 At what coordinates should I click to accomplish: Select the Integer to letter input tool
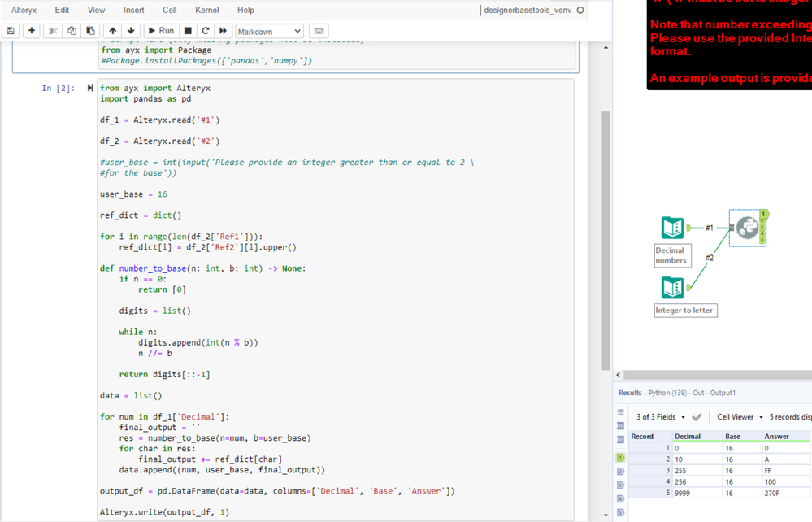click(672, 288)
